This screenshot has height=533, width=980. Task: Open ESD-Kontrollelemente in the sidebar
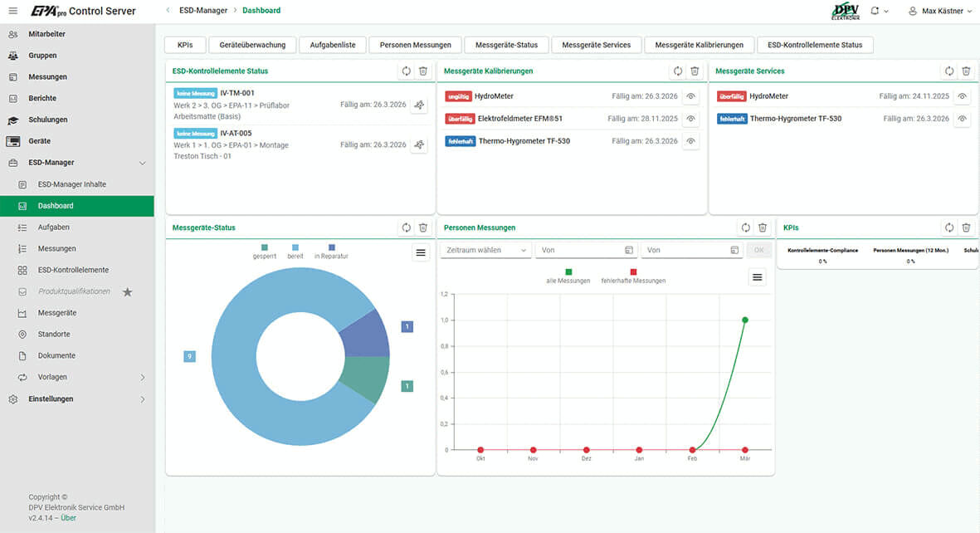(x=73, y=270)
